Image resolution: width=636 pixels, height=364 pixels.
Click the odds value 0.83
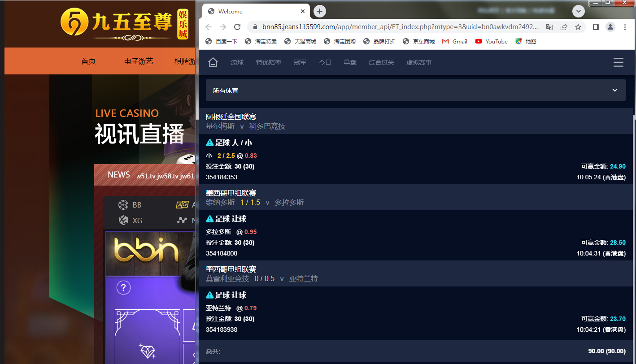click(x=251, y=156)
